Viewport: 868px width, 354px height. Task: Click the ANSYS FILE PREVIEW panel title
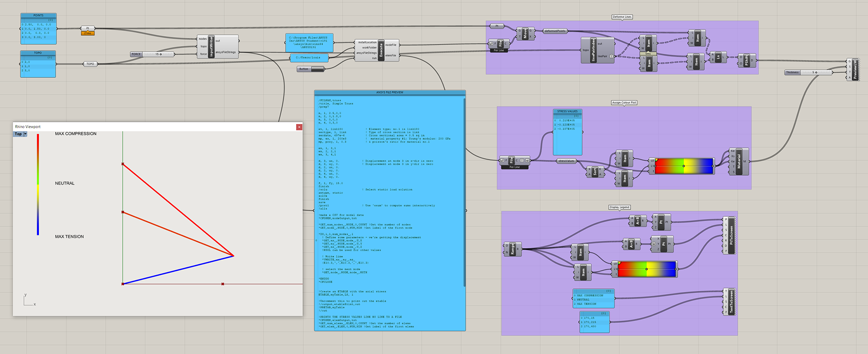[390, 92]
